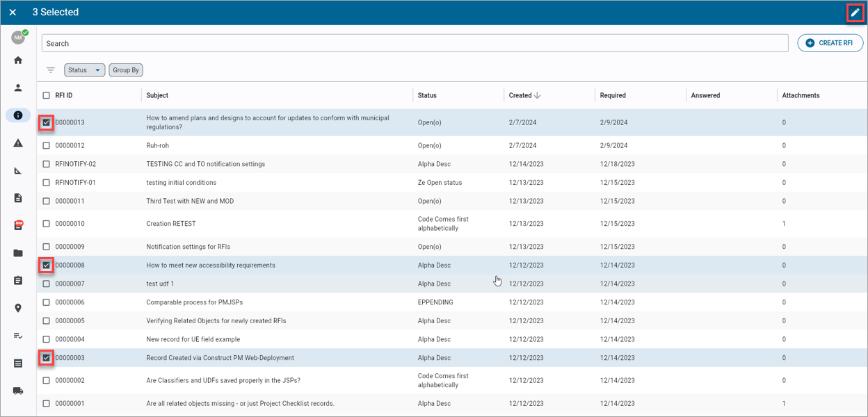The width and height of the screenshot is (868, 417).
Task: Click the pencil edit icon
Action: [855, 13]
